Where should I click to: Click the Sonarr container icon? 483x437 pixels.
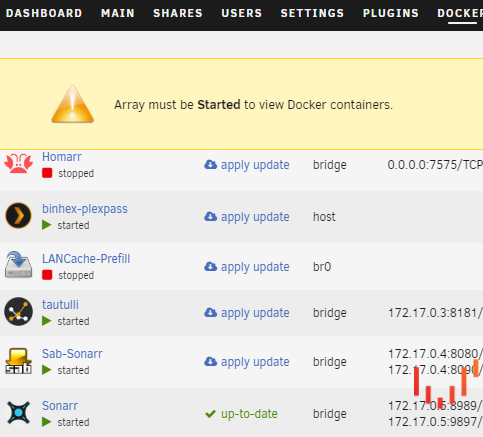18,412
